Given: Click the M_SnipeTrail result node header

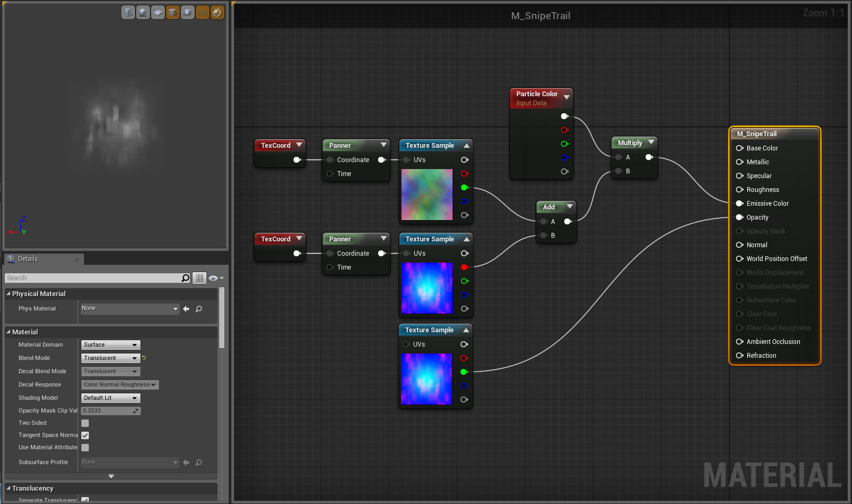Looking at the screenshot, I should coord(775,134).
